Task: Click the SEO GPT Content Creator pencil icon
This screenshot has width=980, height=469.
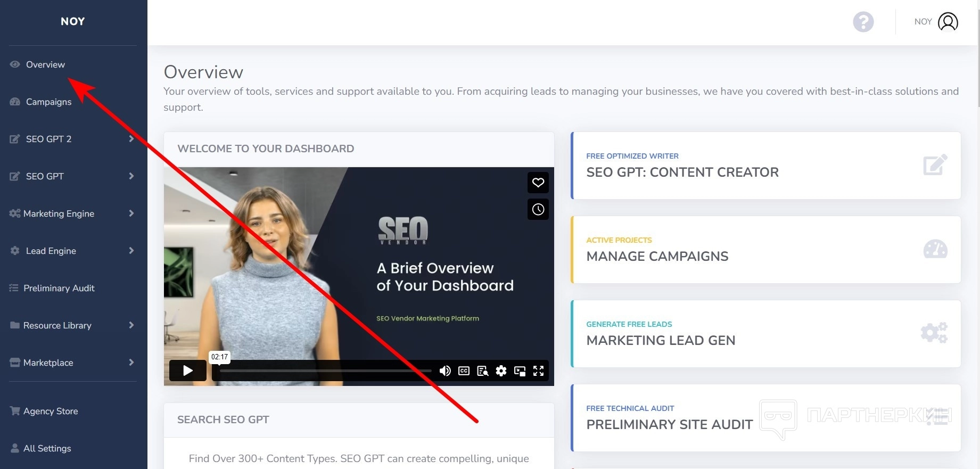Action: click(x=935, y=165)
